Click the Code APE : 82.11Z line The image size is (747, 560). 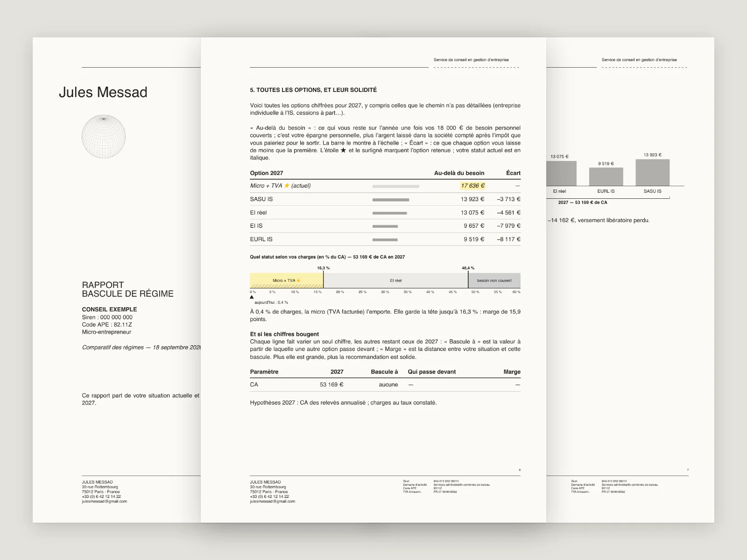[107, 325]
